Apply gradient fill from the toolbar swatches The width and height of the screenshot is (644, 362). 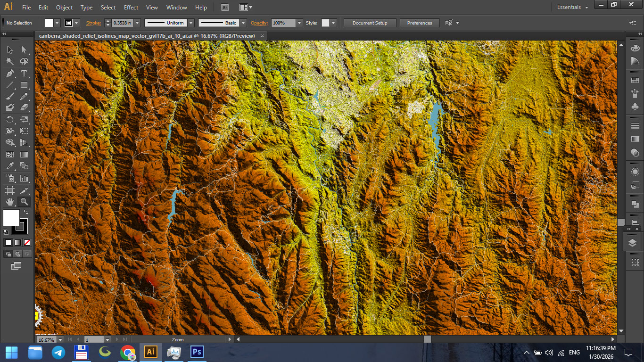[x=17, y=242]
